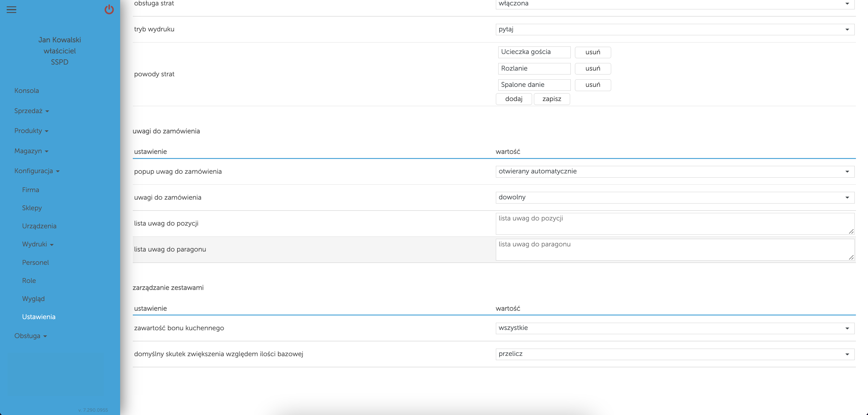Remove the Spalone danie loss reason

[592, 85]
